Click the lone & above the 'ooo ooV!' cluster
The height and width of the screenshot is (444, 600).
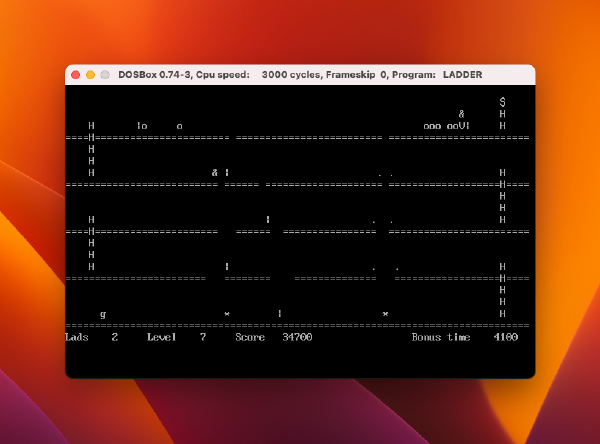tap(461, 114)
